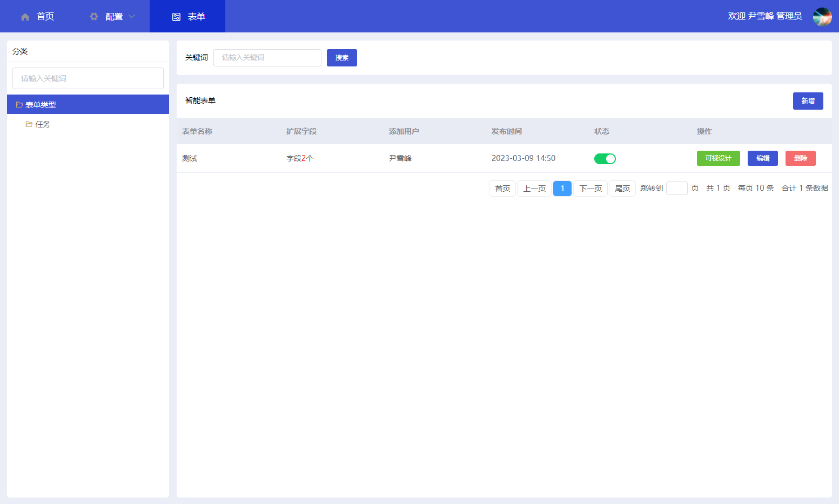Expand the 配置 dropdown chevron
The image size is (839, 504).
132,17
